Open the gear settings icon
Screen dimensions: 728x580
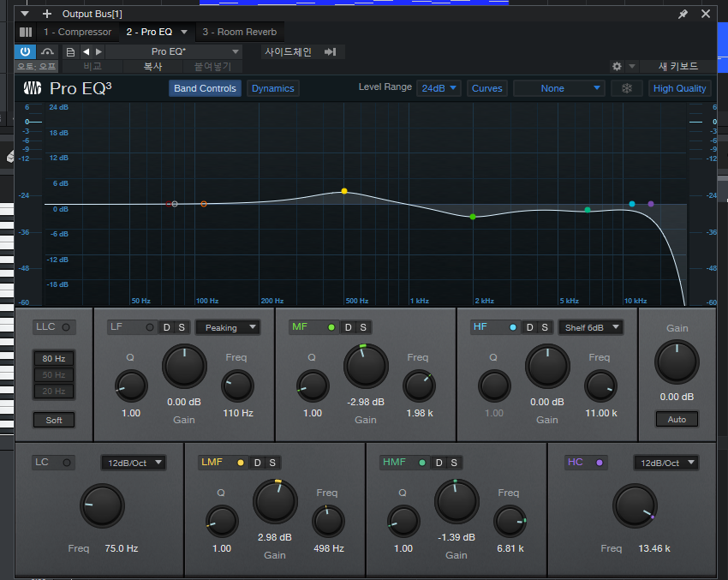point(617,67)
